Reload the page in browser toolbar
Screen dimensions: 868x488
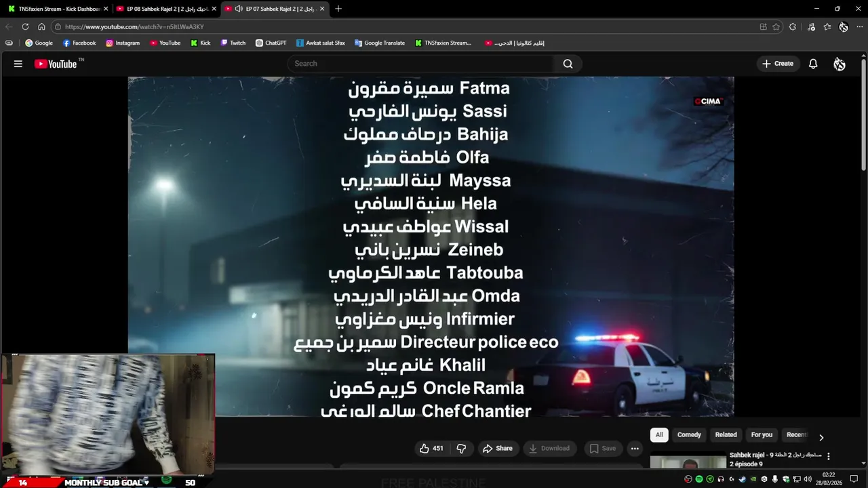pyautogui.click(x=25, y=26)
